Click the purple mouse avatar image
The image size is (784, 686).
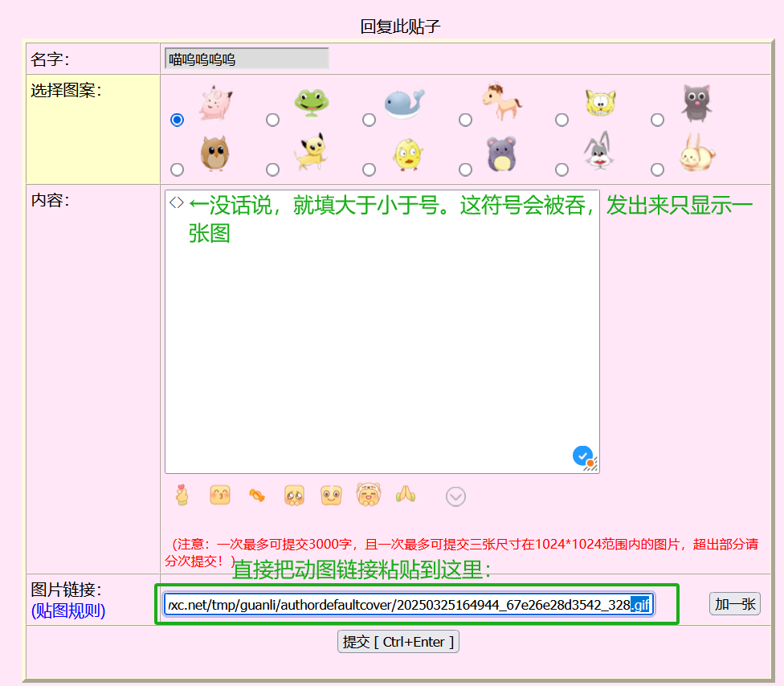click(501, 154)
